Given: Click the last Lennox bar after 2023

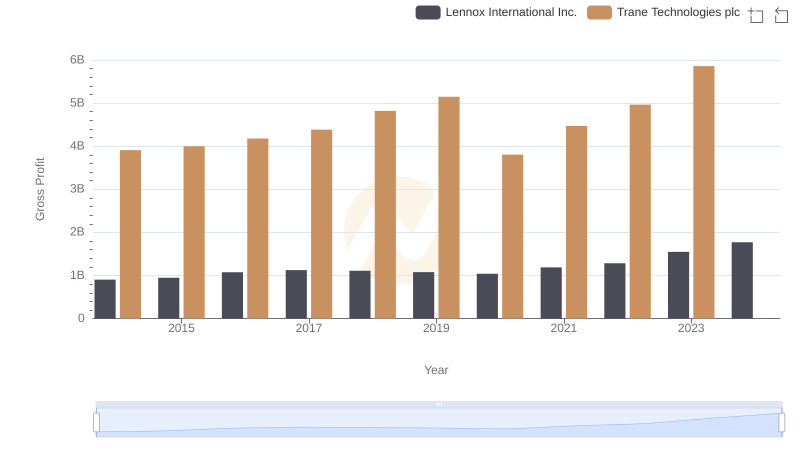Looking at the screenshot, I should (x=742, y=280).
